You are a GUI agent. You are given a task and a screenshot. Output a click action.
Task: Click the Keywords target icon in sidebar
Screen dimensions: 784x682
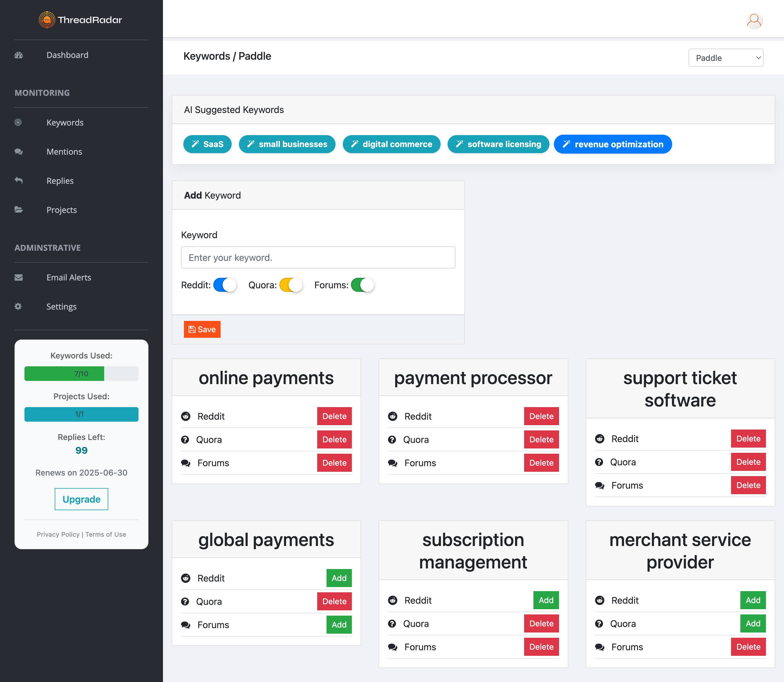18,123
